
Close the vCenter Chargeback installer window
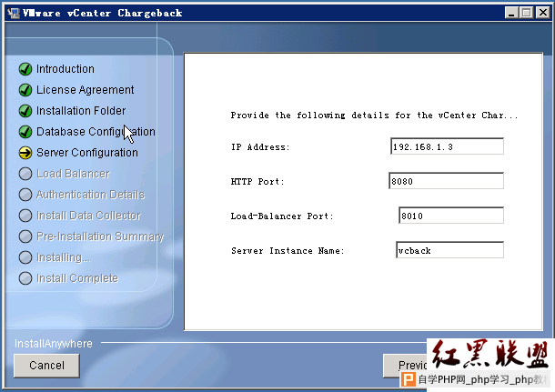542,13
